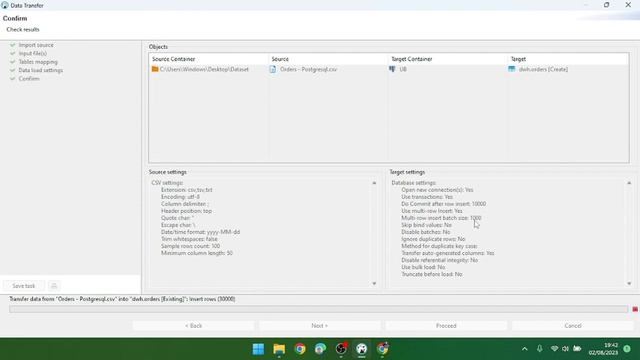This screenshot has height=360, width=640.
Task: Go to the Input file(s) step
Action: [x=33, y=53]
